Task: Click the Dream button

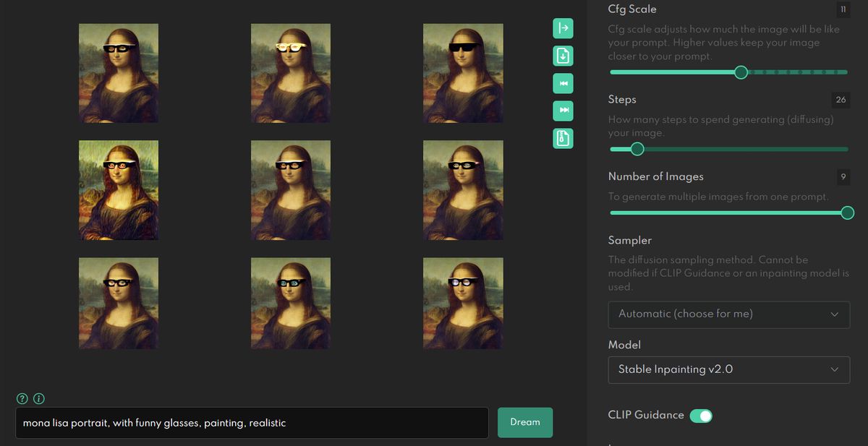Action: 525,423
